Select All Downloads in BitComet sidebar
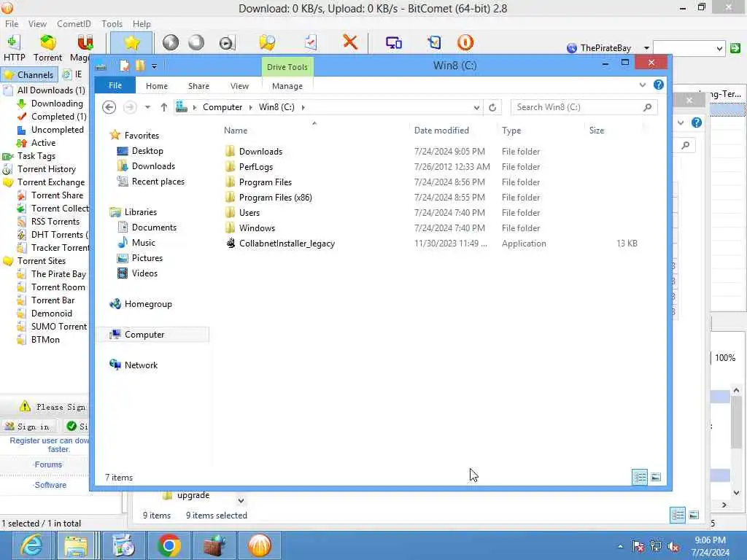The image size is (747, 560). [x=44, y=90]
